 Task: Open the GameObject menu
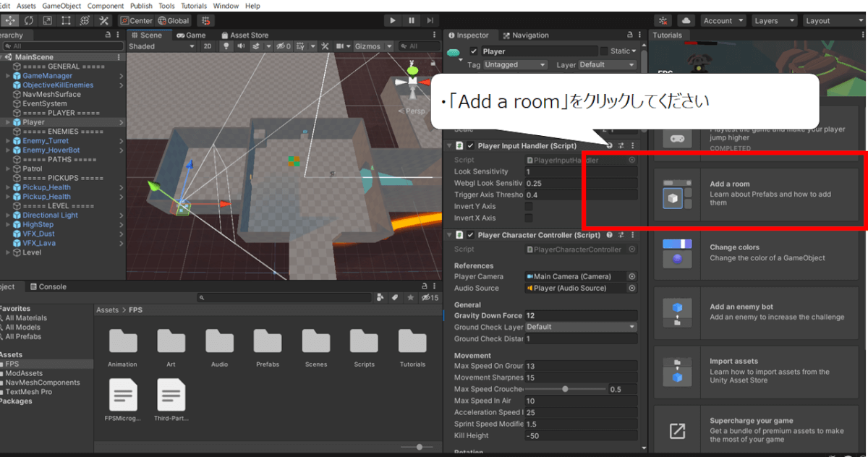(61, 6)
